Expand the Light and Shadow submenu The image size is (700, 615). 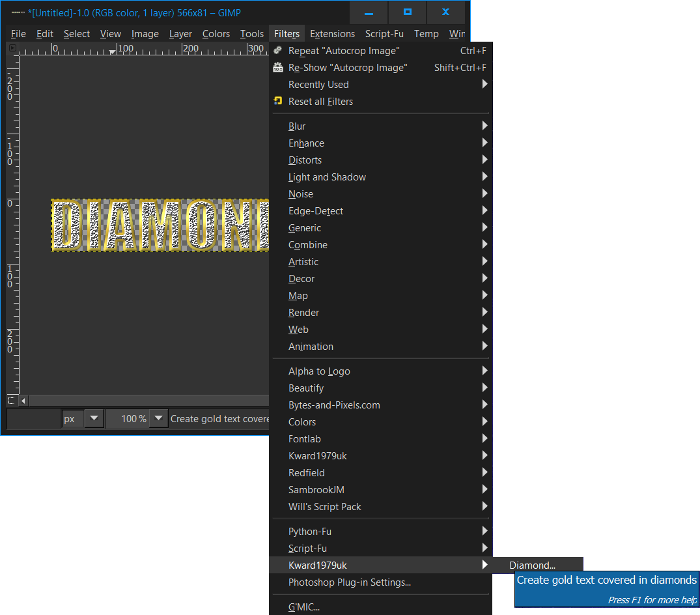(380, 177)
